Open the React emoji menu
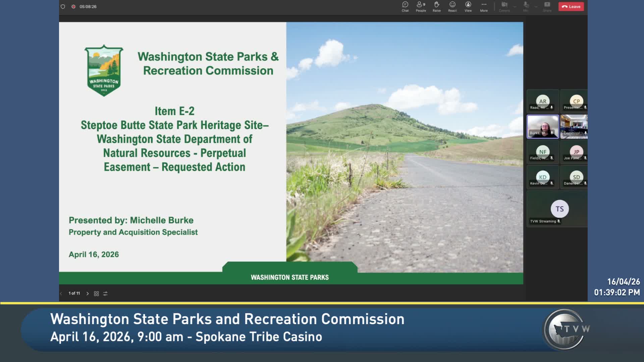This screenshot has width=644, height=362. tap(452, 6)
